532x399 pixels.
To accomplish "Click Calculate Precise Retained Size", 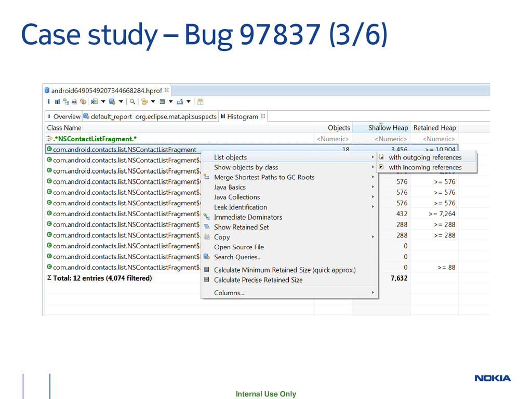I will pyautogui.click(x=258, y=280).
